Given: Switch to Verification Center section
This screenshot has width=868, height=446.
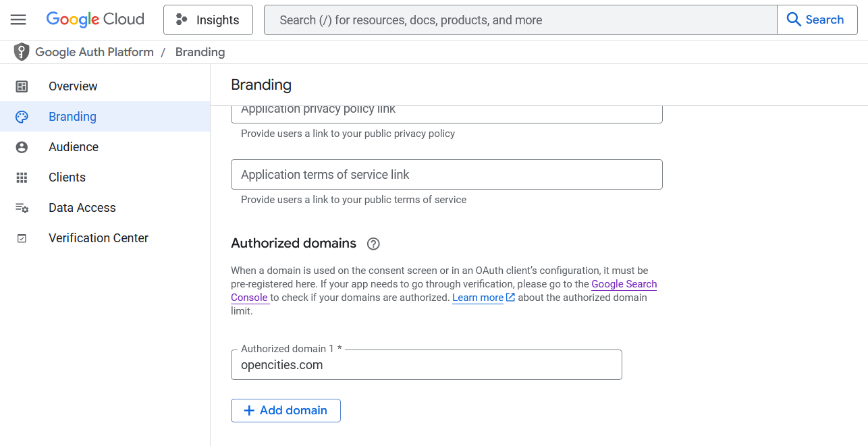Looking at the screenshot, I should coord(99,238).
